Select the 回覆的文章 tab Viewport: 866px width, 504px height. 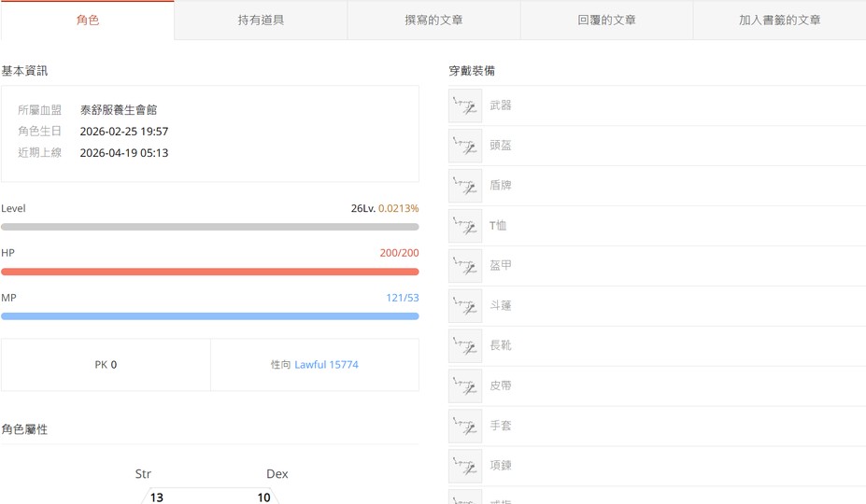point(606,20)
